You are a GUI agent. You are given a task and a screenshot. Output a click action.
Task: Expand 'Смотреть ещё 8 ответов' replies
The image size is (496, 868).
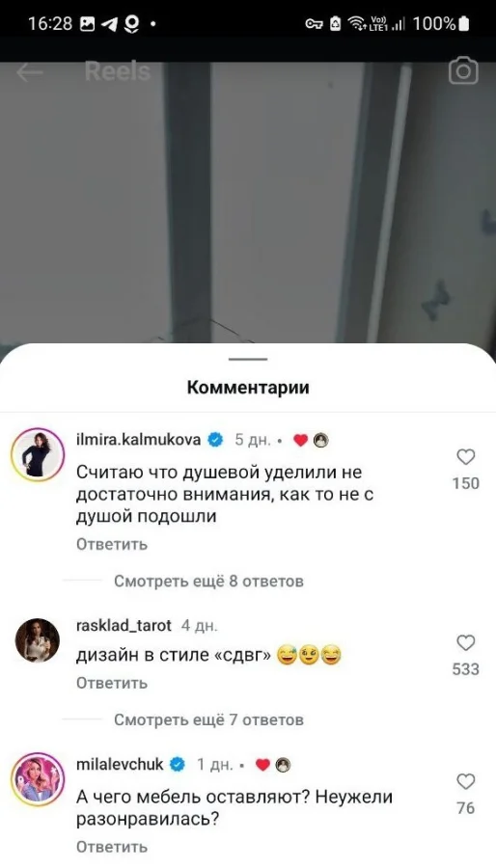click(x=208, y=582)
